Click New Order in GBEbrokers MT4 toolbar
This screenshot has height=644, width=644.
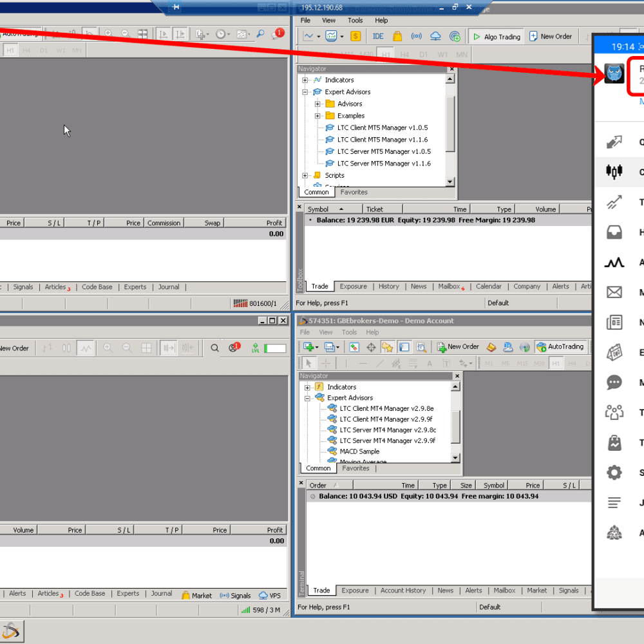pyautogui.click(x=457, y=347)
